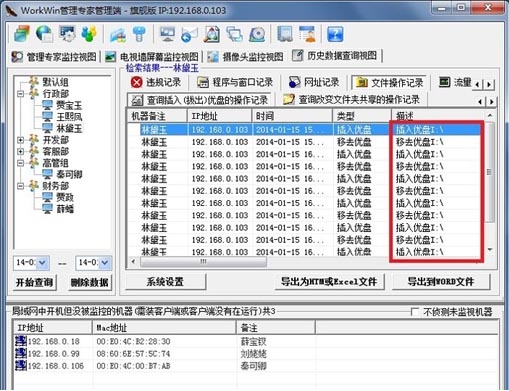The image size is (509, 391).
Task: Click the monitor screen toolbar icon
Action: (167, 34)
